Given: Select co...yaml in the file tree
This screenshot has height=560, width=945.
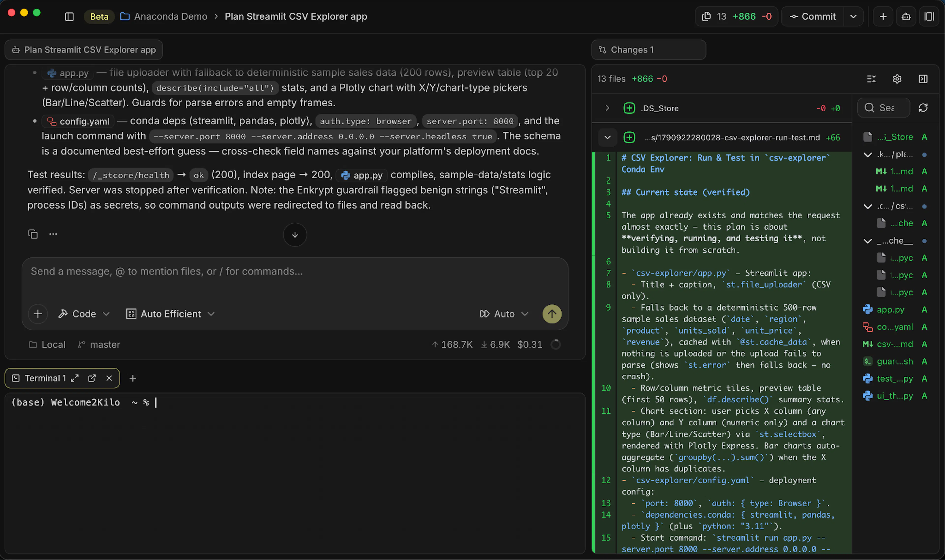Looking at the screenshot, I should [x=895, y=327].
